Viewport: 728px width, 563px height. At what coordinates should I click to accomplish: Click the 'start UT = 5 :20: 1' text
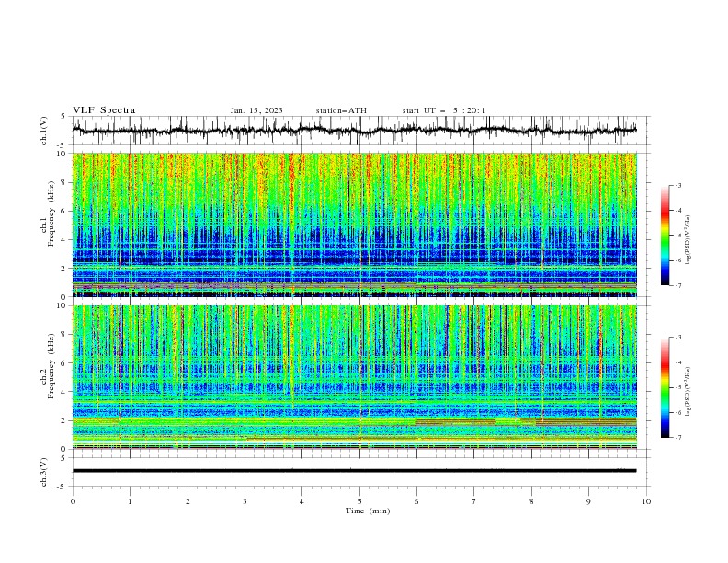[444, 110]
